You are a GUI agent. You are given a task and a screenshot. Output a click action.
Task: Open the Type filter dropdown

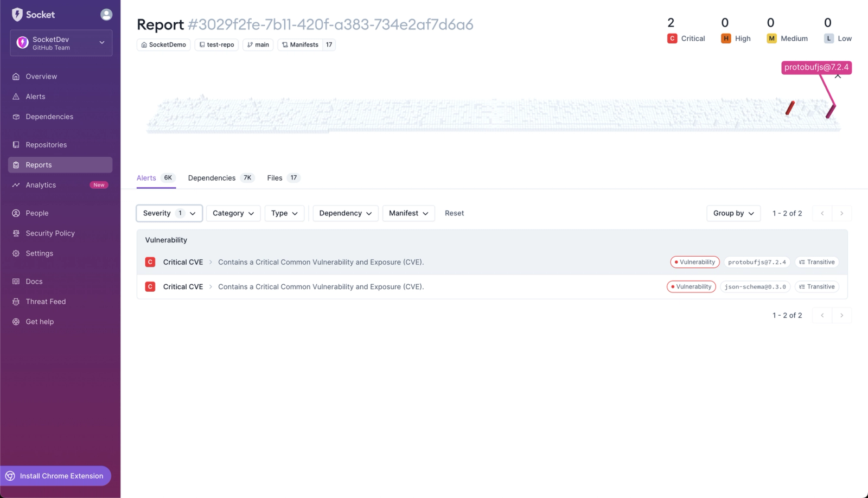pyautogui.click(x=284, y=213)
